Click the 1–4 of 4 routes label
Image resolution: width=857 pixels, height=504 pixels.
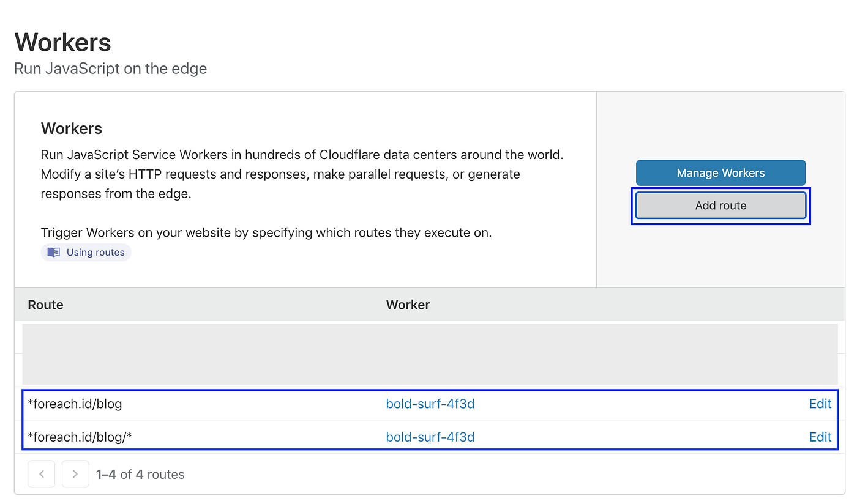click(x=140, y=474)
